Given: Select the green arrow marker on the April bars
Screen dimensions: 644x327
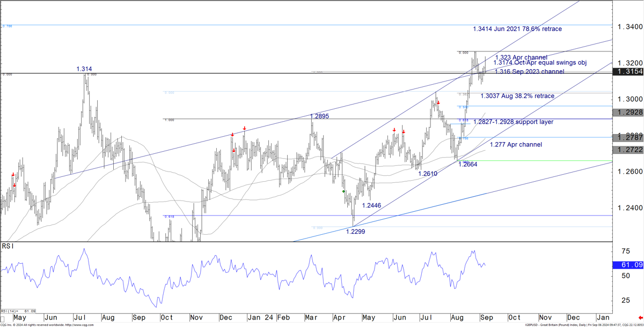Looking at the screenshot, I should [343, 191].
